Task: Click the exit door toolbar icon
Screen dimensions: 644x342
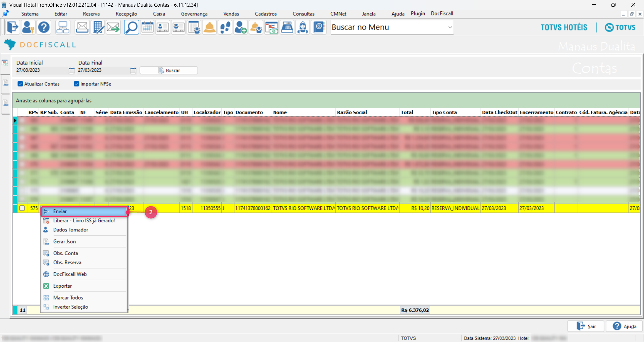Action: tap(13, 27)
